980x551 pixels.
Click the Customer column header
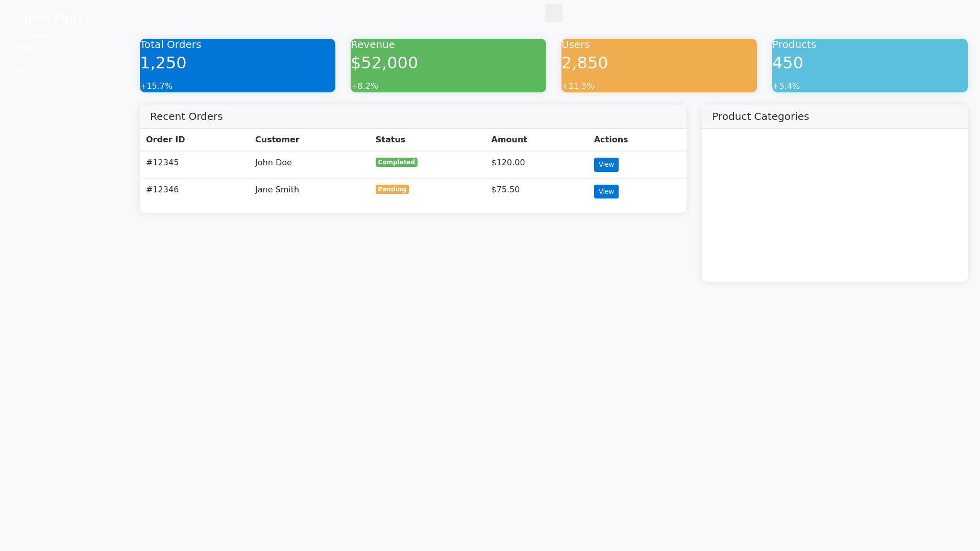click(277, 139)
